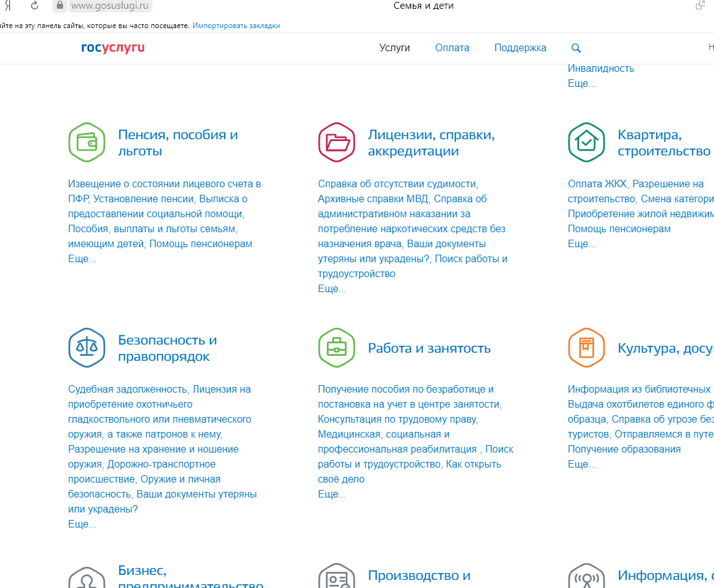
Task: Click the www.gosuslugi.ru address field
Action: (110, 6)
